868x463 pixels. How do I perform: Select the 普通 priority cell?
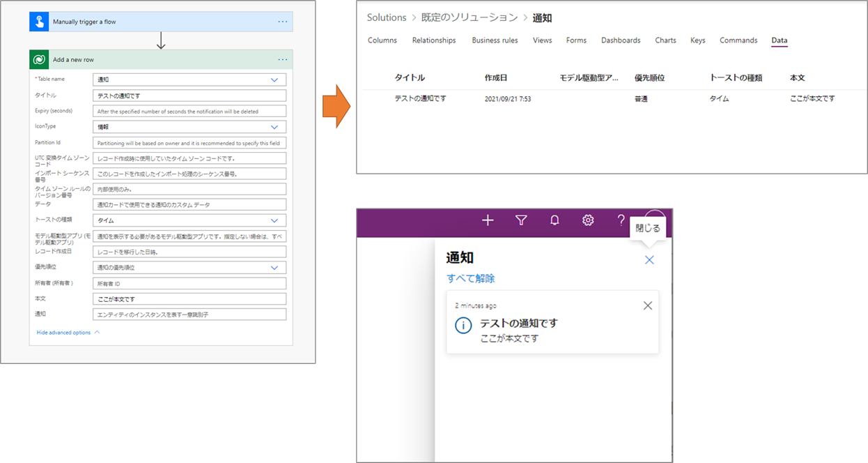point(641,99)
